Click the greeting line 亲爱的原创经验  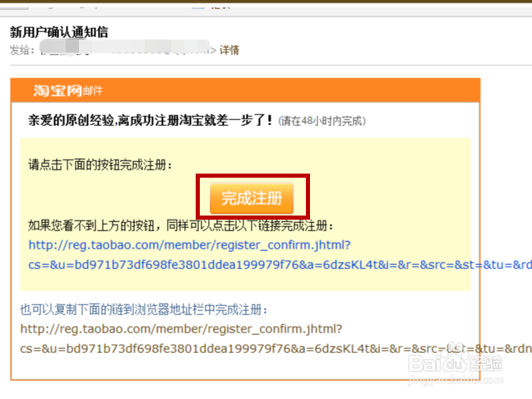150,121
